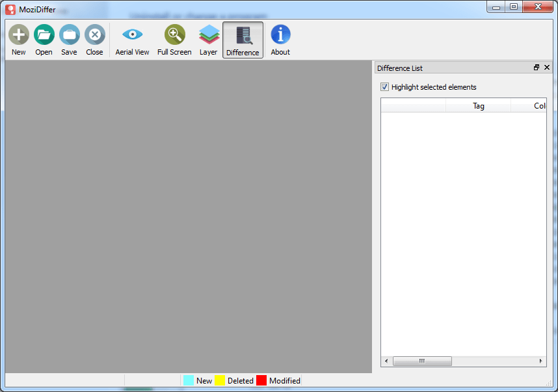The width and height of the screenshot is (558, 392).
Task: View About information
Action: coord(280,34)
